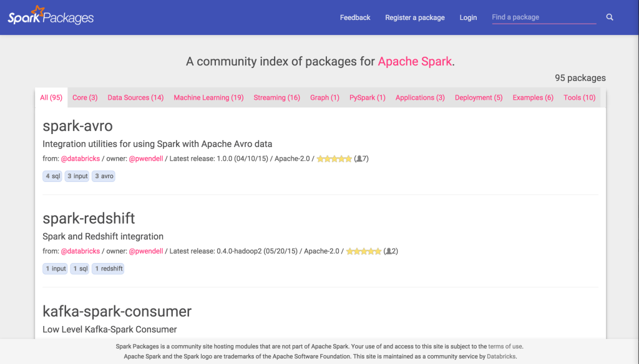The image size is (639, 364).
Task: Switch to the Machine Learning (19) tab
Action: 208,98
